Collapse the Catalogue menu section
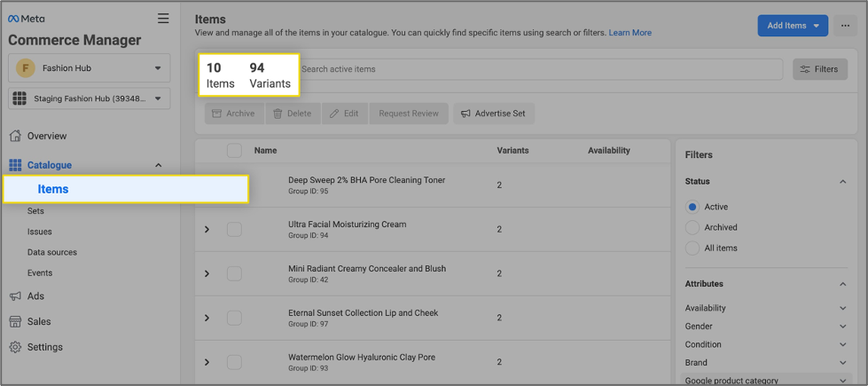The image size is (868, 386). 159,165
